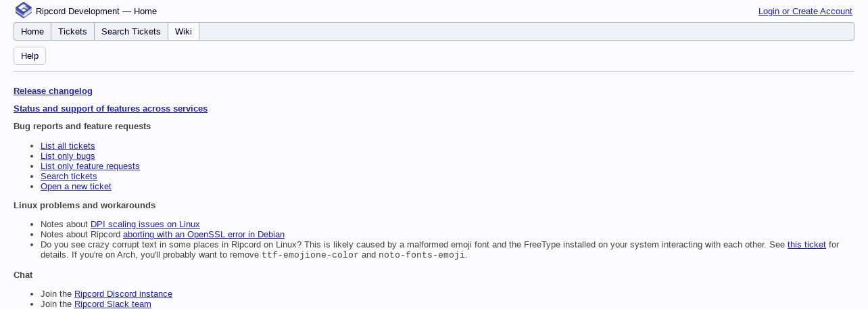Open List only feature requests
868x309 pixels.
tap(90, 166)
